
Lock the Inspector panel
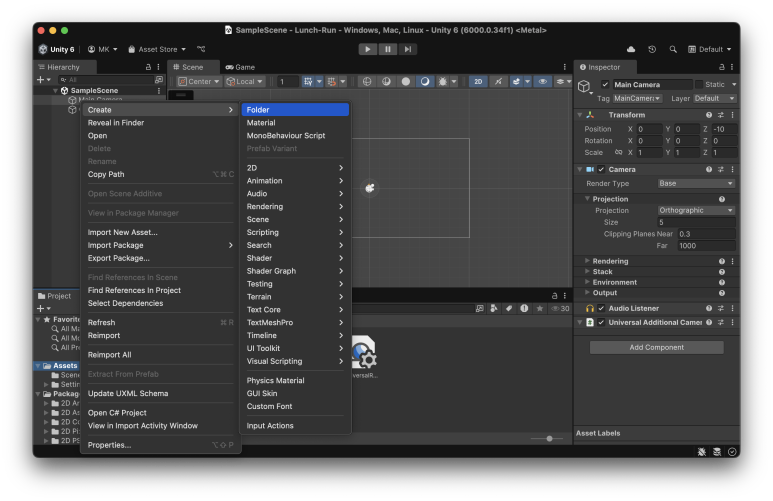[721, 67]
